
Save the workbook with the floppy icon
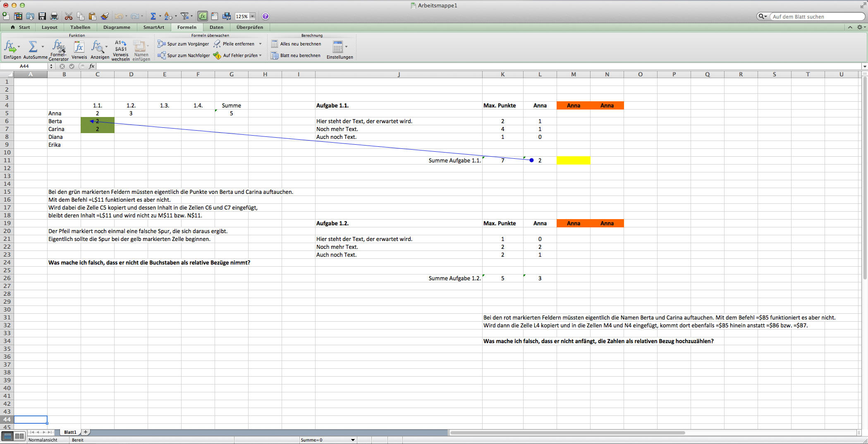tap(42, 17)
